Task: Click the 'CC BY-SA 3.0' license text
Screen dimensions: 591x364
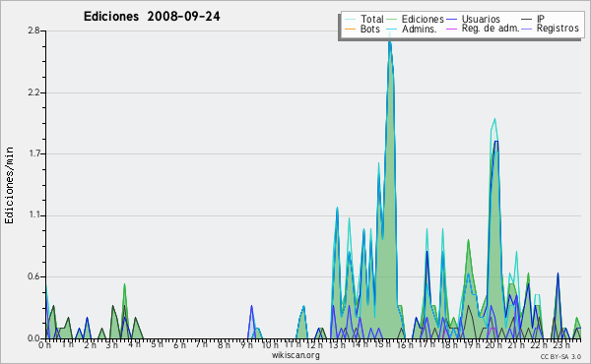Action: pos(560,356)
